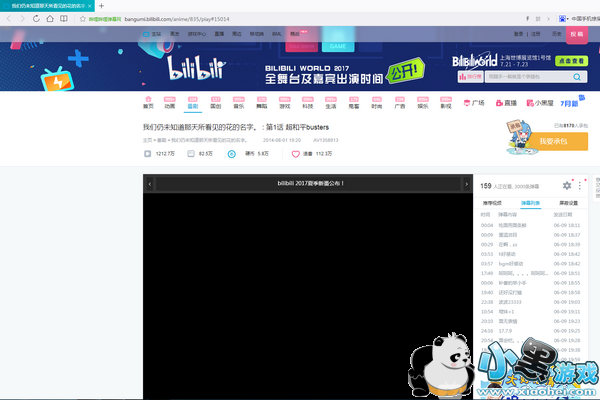
Task: Open the three-dot more options menu
Action: 580,186
